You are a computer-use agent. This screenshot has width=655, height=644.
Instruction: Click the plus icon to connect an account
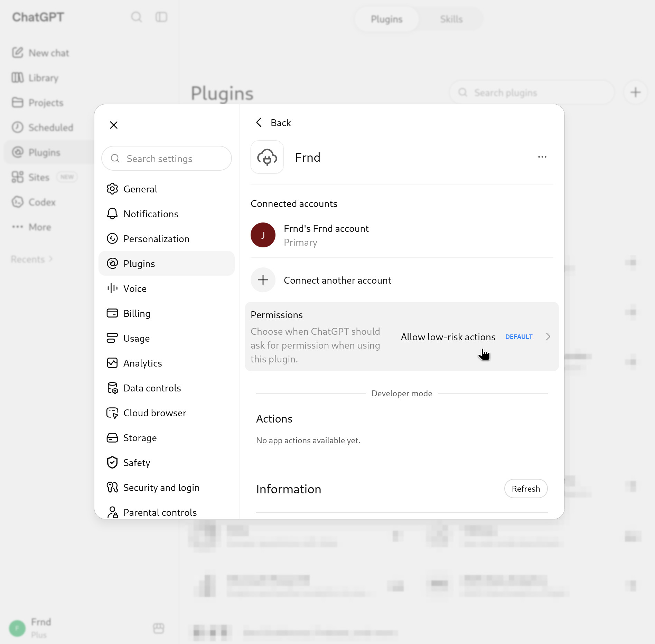(263, 280)
